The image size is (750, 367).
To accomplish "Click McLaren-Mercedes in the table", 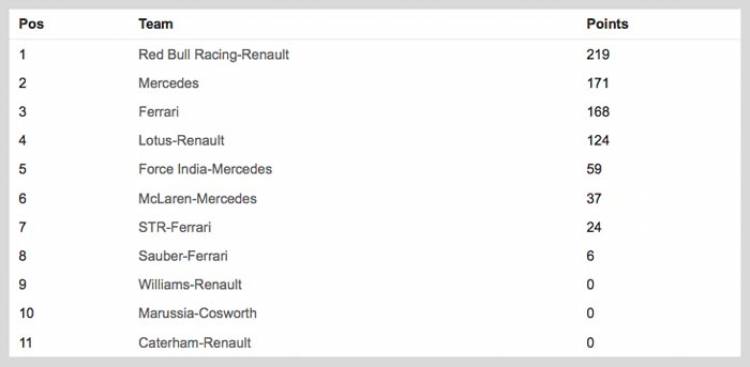I will pyautogui.click(x=198, y=199).
